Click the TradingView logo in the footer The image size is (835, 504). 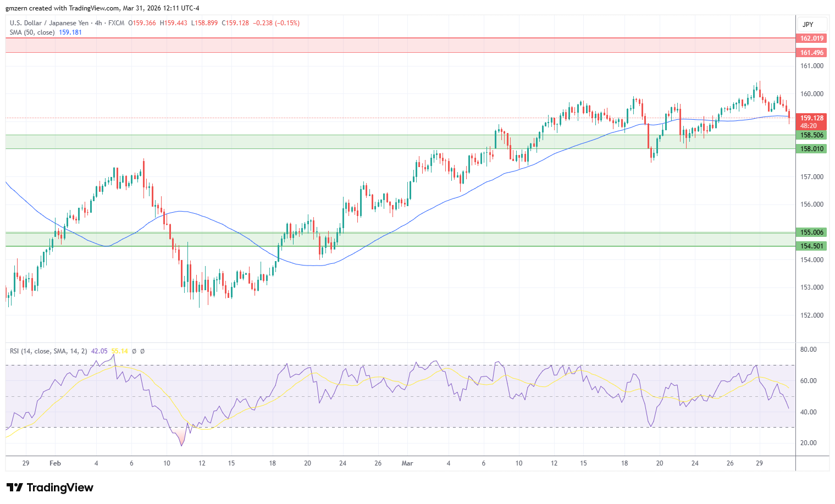pyautogui.click(x=50, y=488)
